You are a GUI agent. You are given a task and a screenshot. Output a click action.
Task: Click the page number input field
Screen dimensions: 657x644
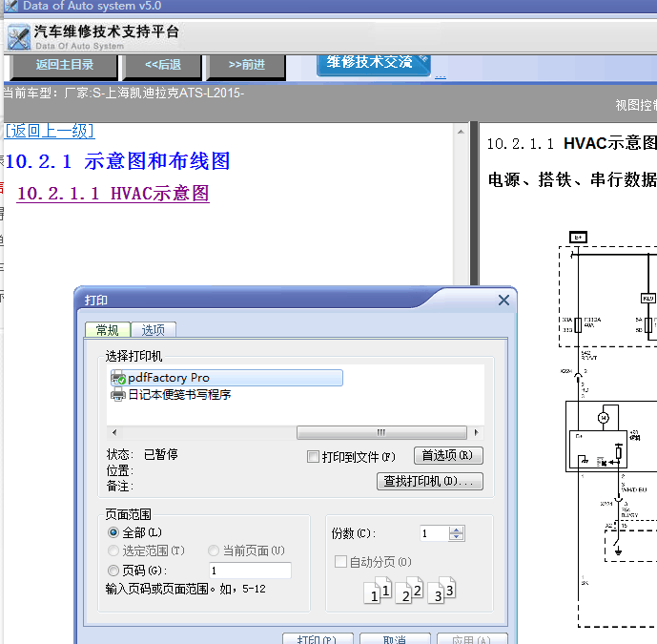250,571
